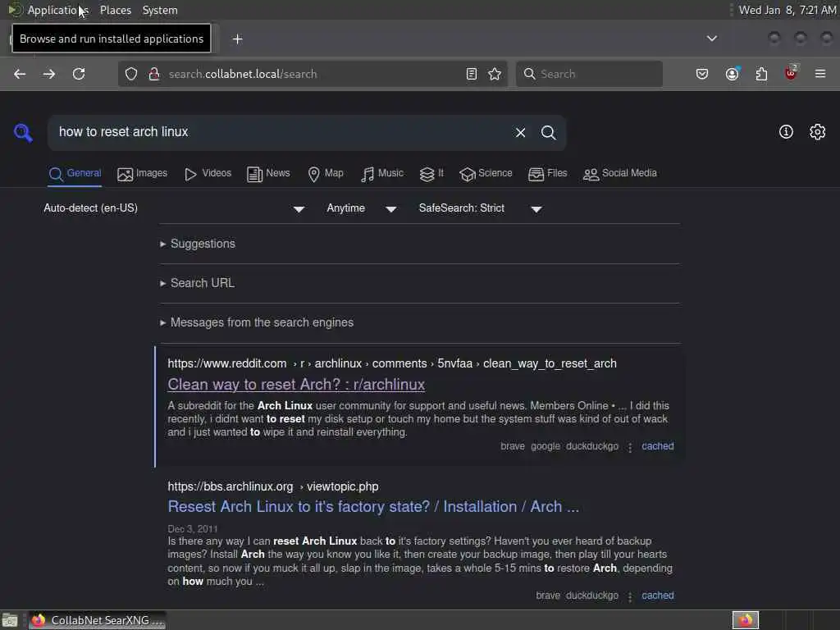Open the bbs.archlinux.org result URL
Screen dimensions: 840x630
(273, 486)
